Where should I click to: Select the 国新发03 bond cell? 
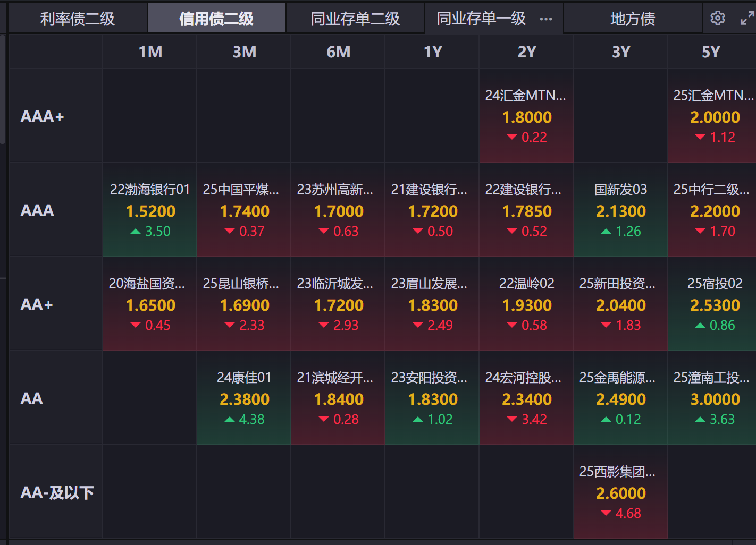click(x=620, y=210)
